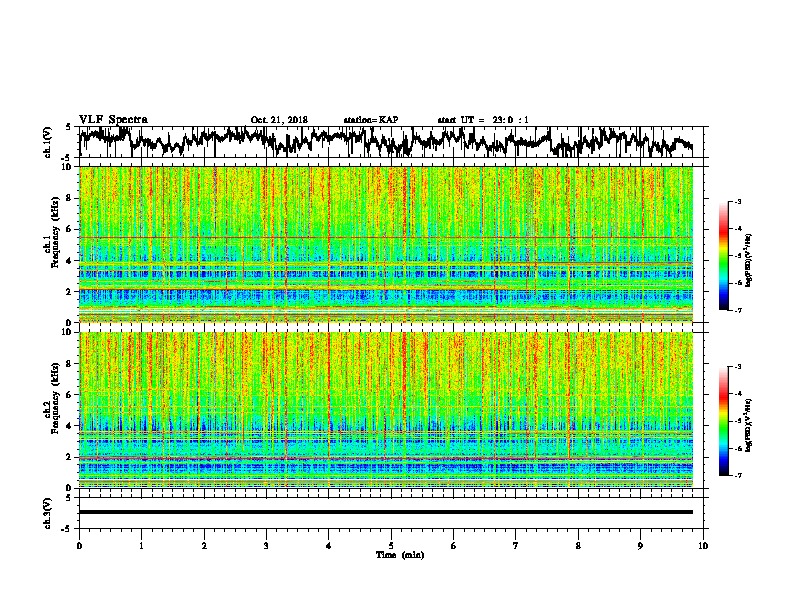The height and width of the screenshot is (612, 792).
Task: Click the ch.2 spectrogram panel
Action: 386,410
